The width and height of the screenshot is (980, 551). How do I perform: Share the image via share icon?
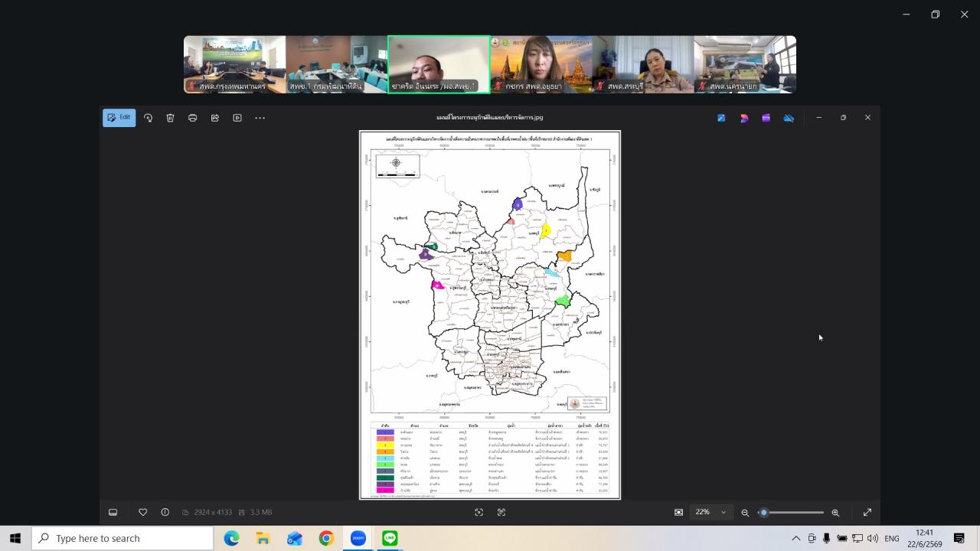point(214,118)
